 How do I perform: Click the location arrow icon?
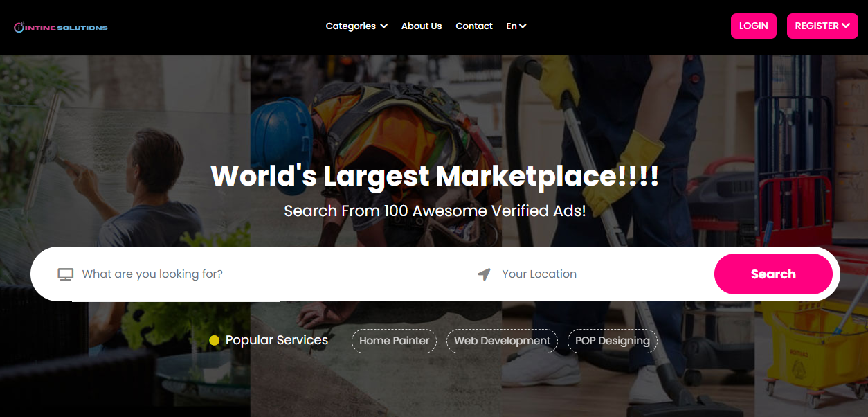[485, 274]
